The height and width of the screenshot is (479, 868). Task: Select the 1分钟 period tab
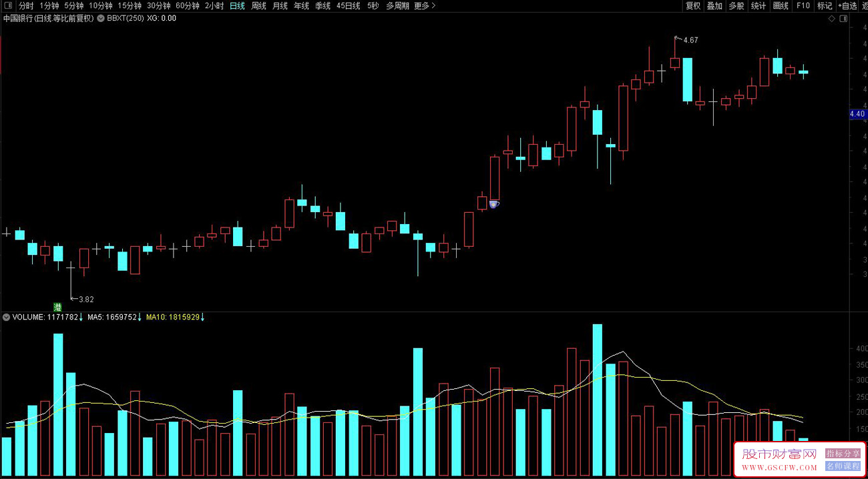tap(49, 6)
